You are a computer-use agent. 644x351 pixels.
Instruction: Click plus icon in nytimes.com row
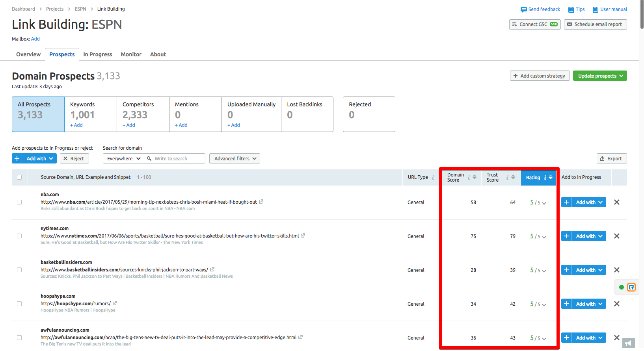coord(566,236)
